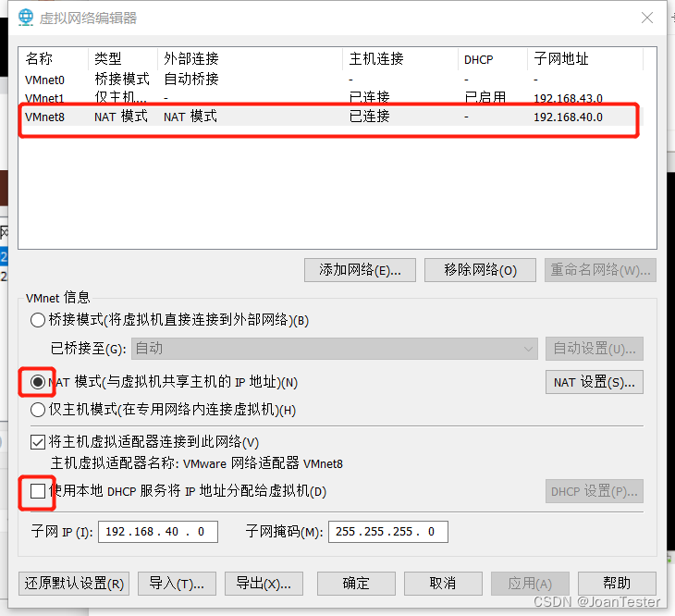Click inside the 子网 IP address field
This screenshot has width=675, height=616.
pos(157,532)
